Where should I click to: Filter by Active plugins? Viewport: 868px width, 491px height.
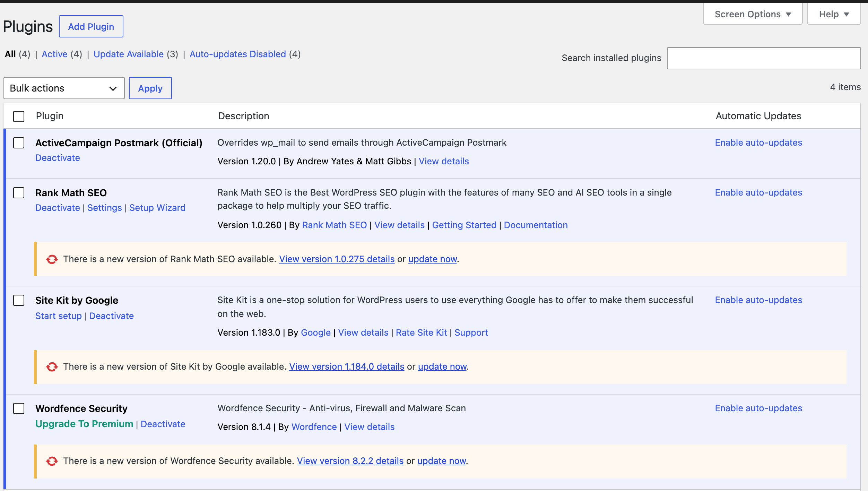point(55,54)
